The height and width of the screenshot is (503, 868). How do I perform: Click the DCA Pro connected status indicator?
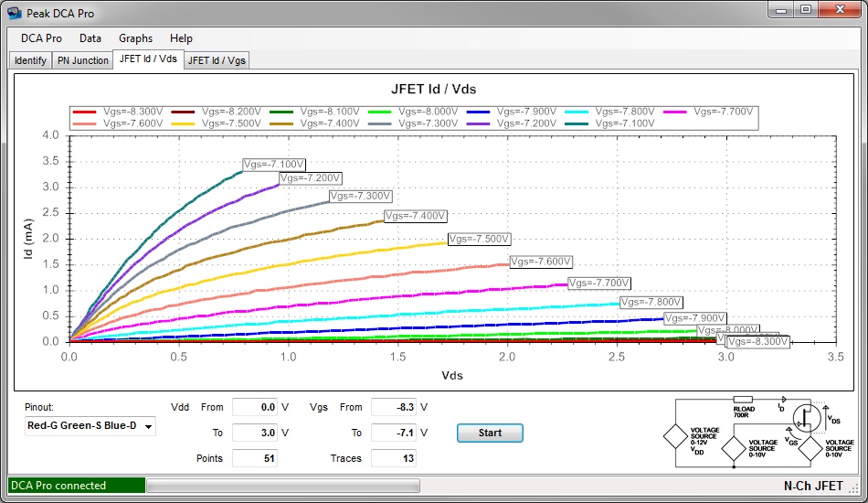pyautogui.click(x=77, y=486)
